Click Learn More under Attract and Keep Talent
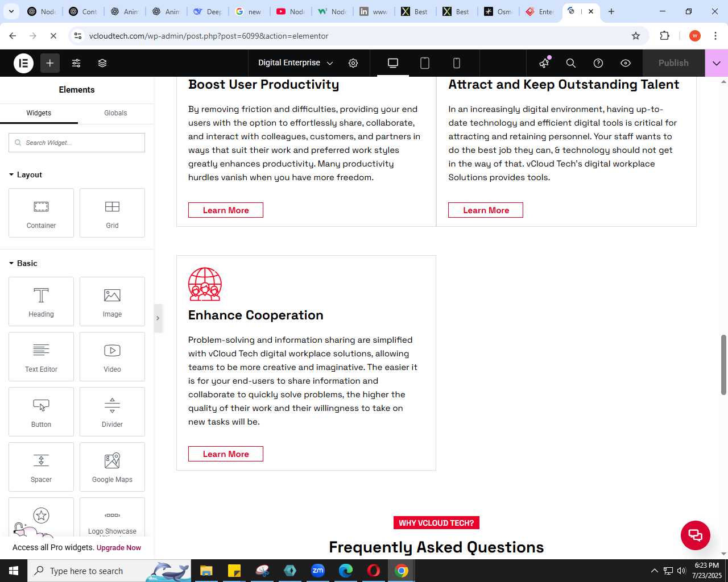This screenshot has height=582, width=728. pos(486,210)
